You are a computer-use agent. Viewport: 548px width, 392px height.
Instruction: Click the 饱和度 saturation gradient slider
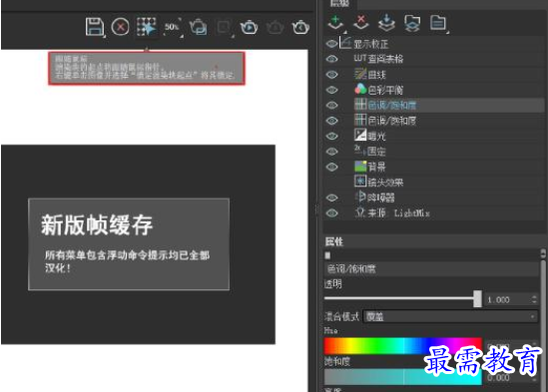point(403,377)
